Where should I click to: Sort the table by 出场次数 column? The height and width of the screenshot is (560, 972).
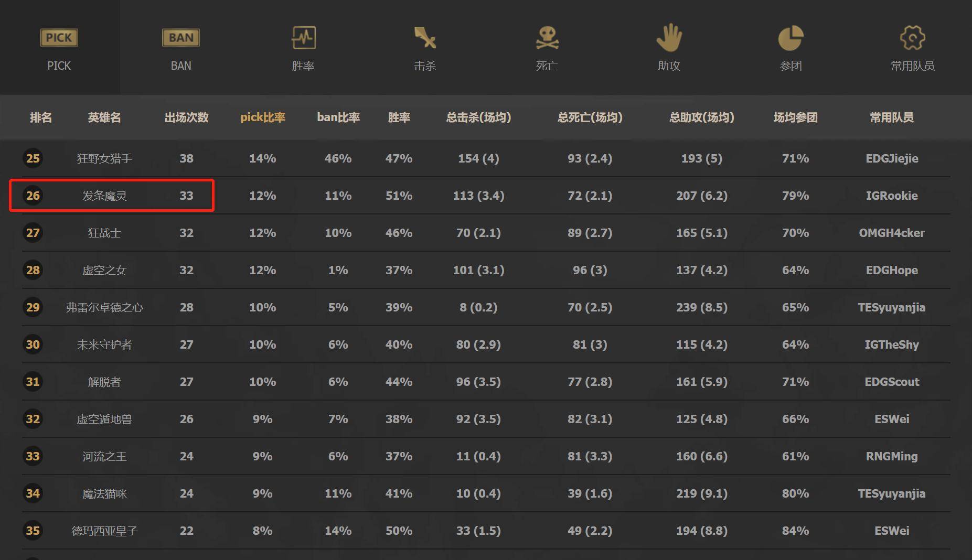pos(186,117)
